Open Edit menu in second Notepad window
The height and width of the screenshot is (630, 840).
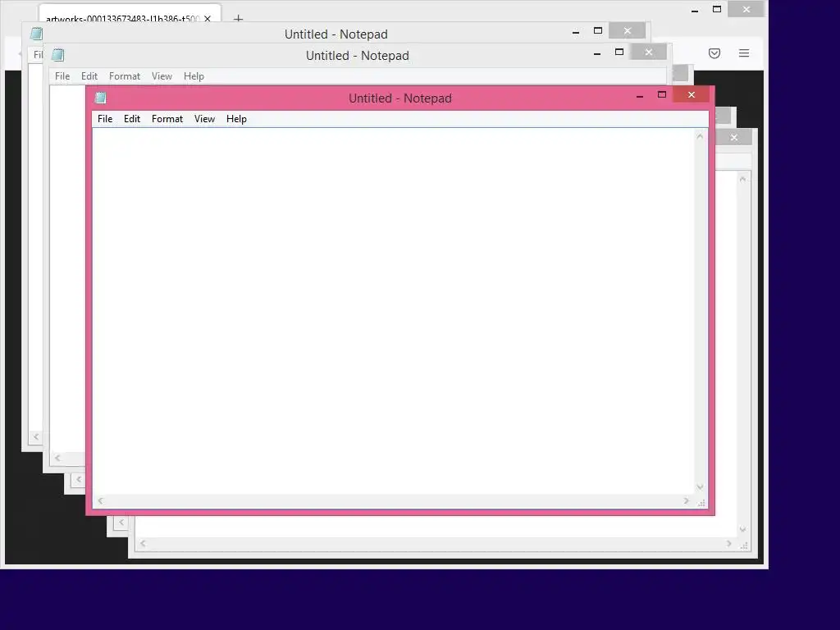coord(89,76)
